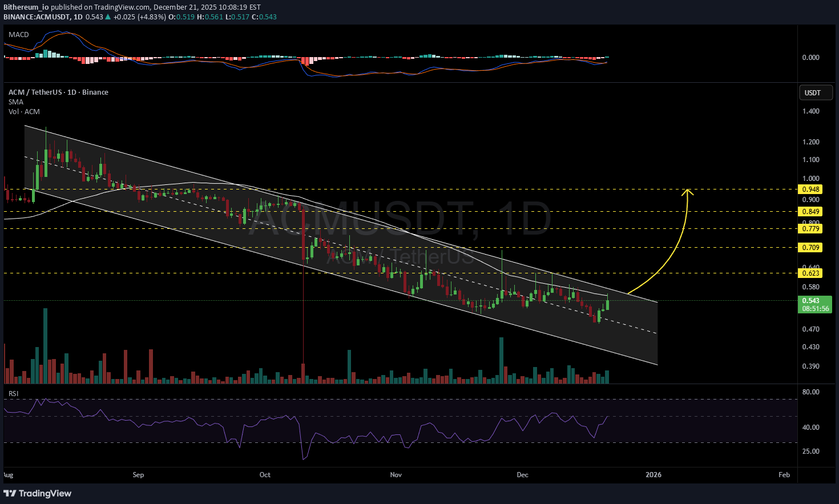Select the 0.849 price level tag
The height and width of the screenshot is (504, 839).
810,212
